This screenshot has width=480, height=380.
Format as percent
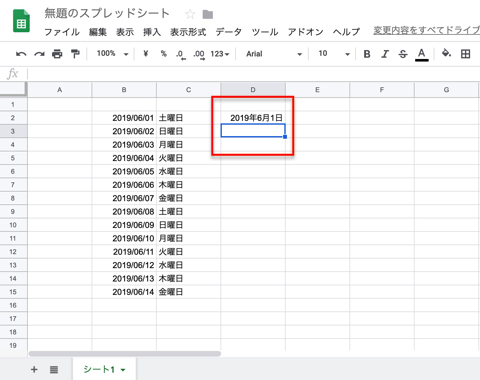pos(163,53)
